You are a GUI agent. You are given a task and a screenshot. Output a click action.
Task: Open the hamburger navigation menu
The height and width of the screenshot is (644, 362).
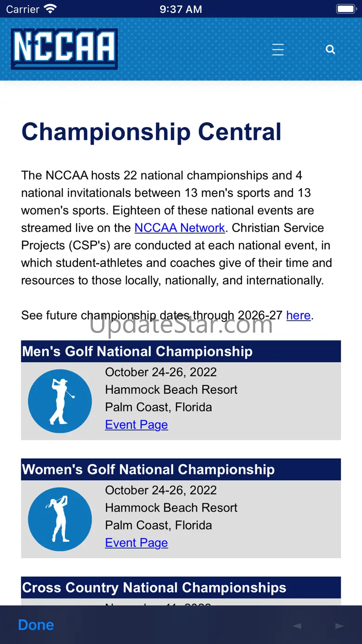278,50
